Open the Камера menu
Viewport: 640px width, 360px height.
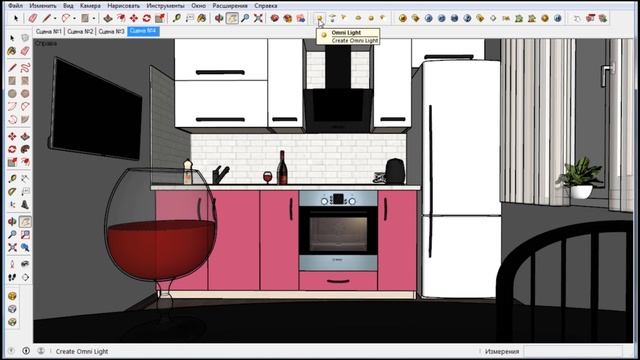[90, 6]
